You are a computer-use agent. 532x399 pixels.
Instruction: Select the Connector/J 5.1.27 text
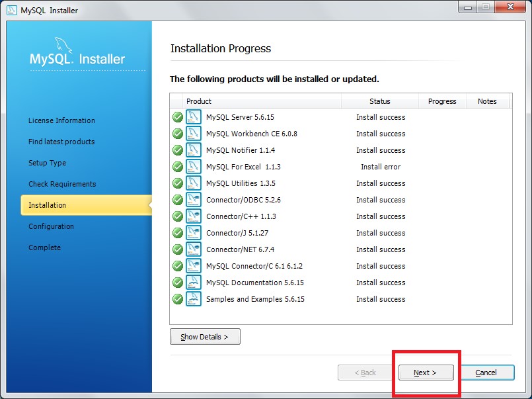point(237,233)
